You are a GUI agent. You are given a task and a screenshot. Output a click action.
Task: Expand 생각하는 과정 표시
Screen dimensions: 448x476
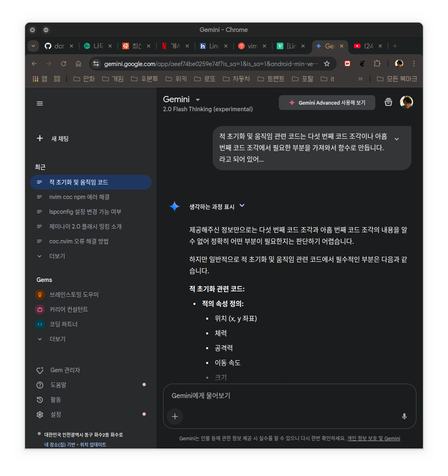(x=217, y=207)
